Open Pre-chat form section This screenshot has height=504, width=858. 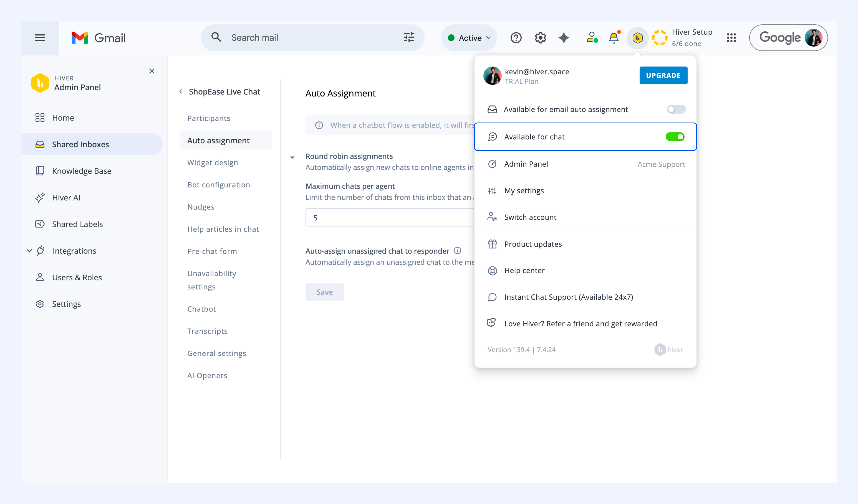coord(212,251)
